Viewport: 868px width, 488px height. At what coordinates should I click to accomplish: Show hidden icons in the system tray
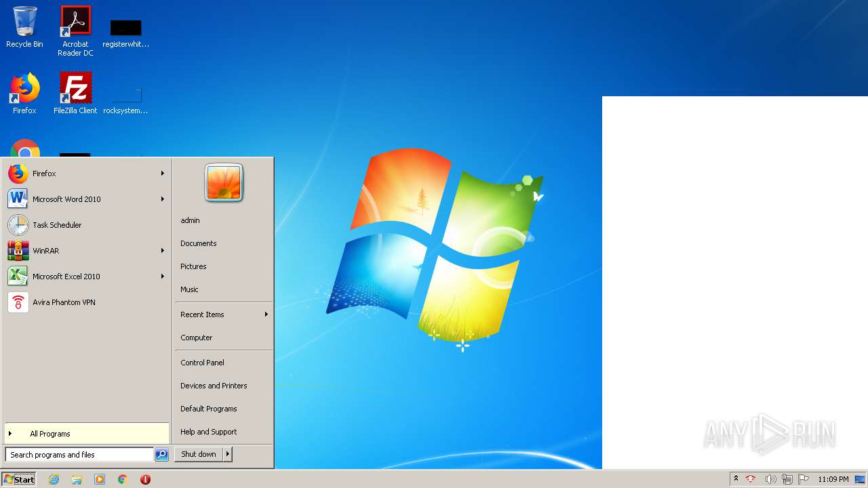(x=736, y=479)
